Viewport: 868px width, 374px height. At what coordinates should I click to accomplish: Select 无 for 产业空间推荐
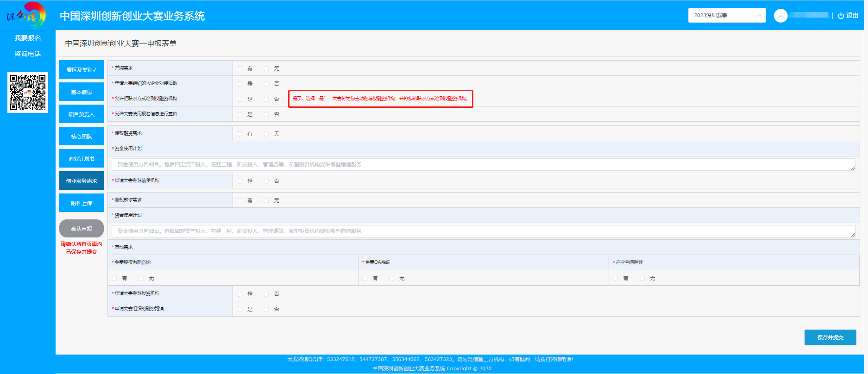point(642,278)
